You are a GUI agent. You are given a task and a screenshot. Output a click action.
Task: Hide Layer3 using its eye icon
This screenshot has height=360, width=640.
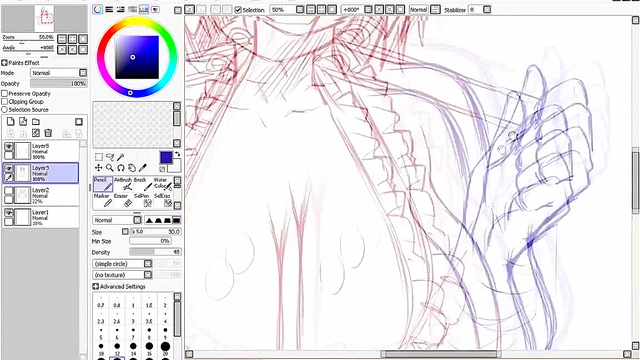9,169
